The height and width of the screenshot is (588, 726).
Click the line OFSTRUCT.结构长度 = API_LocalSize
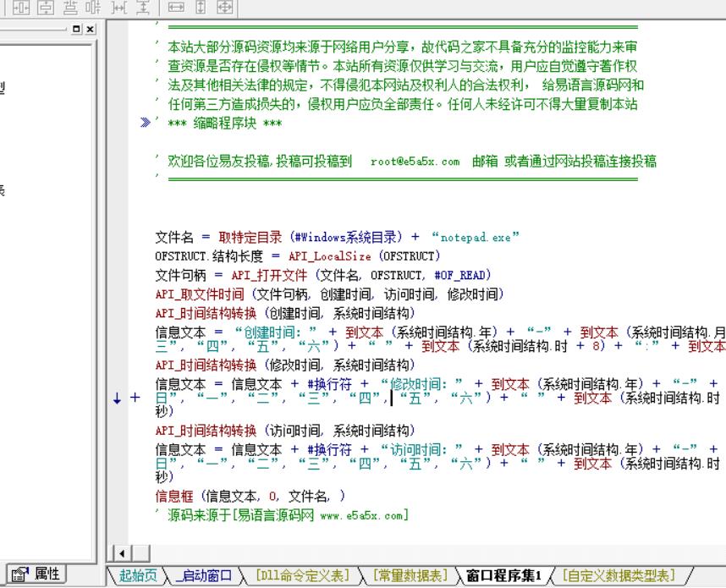[x=297, y=256]
